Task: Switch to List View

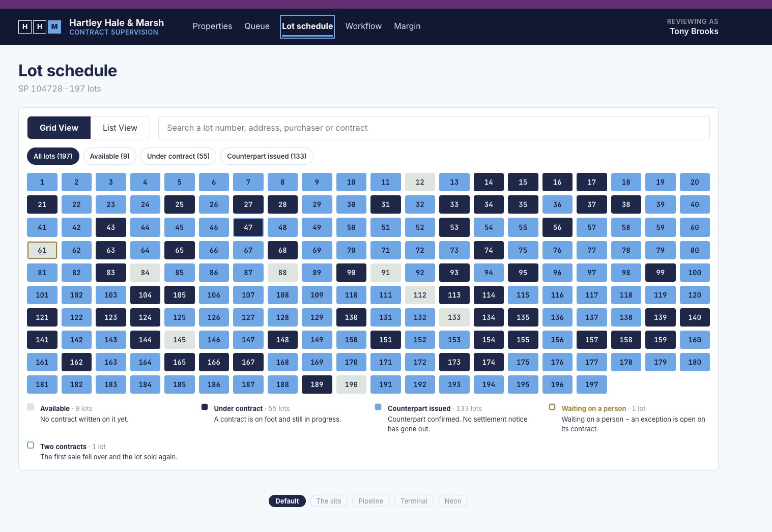Action: [120, 128]
